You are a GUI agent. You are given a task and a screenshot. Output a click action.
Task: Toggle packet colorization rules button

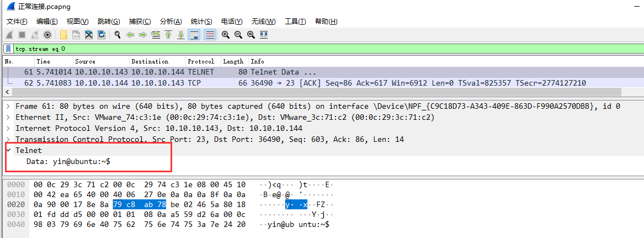tap(210, 35)
